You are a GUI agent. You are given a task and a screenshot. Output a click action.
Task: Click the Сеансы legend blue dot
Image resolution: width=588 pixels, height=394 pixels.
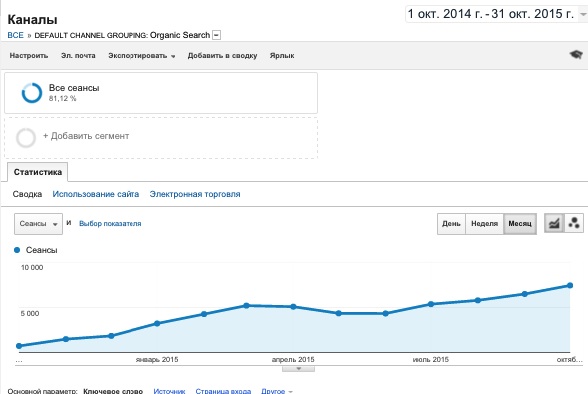17,250
